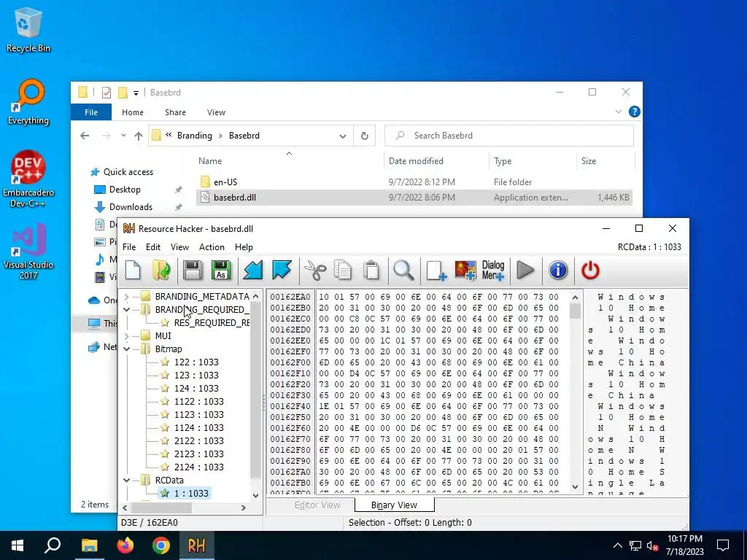The width and height of the screenshot is (747, 560).
Task: Open the Recycle Bin desktop icon
Action: [x=28, y=31]
